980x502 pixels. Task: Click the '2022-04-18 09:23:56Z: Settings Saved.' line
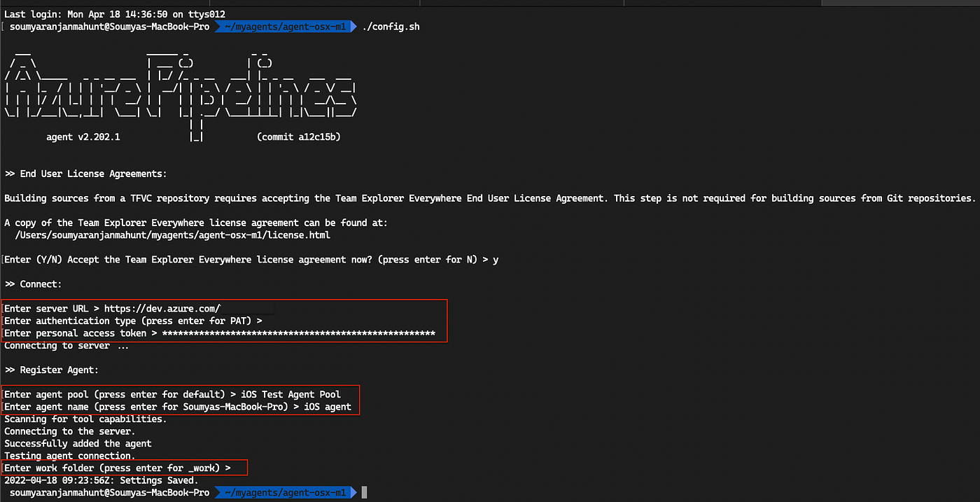pyautogui.click(x=101, y=480)
